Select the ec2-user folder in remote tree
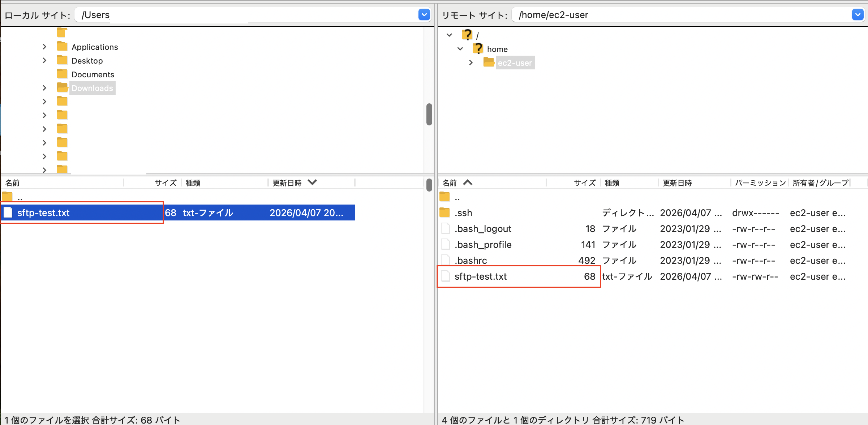The height and width of the screenshot is (425, 868). tap(515, 63)
